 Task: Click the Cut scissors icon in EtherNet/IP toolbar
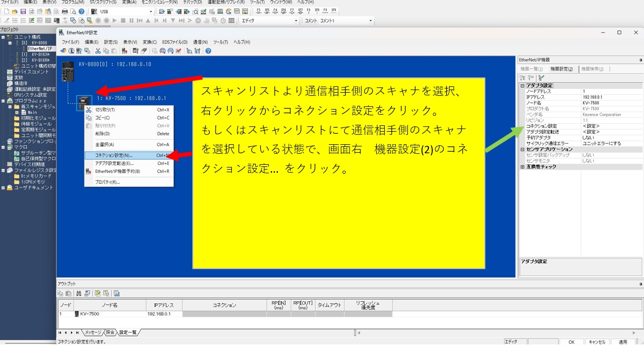(98, 51)
